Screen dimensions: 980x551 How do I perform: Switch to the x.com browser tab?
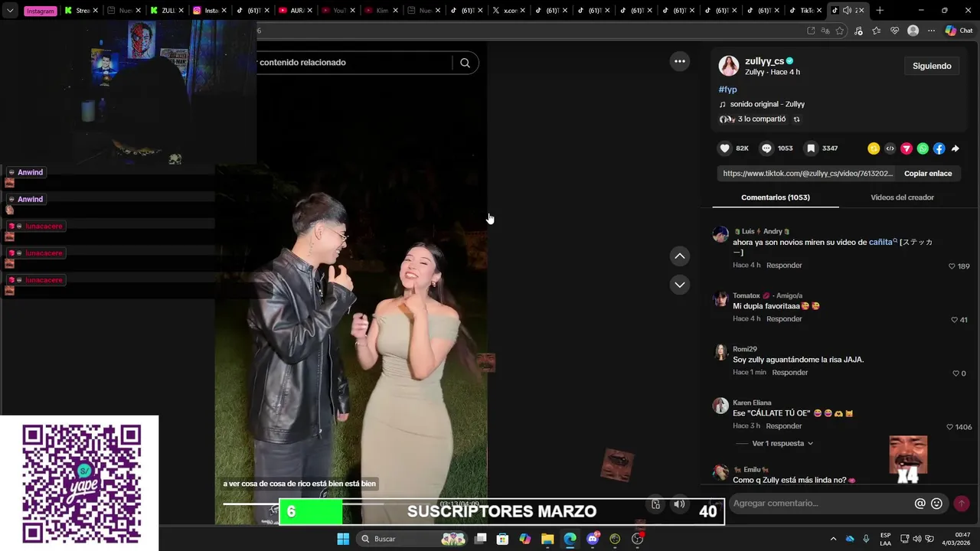[508, 11]
